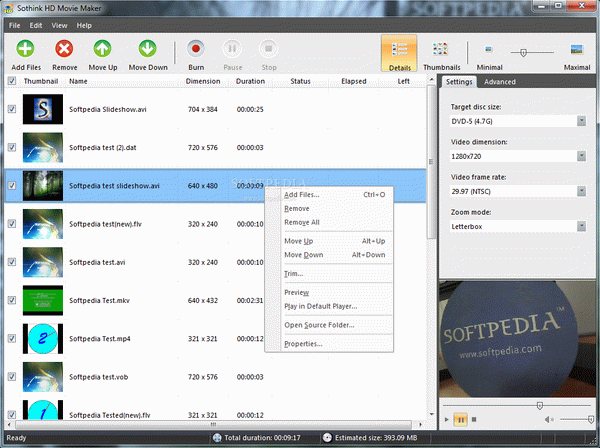Uncheck Softpedia test.vob checkbox
The width and height of the screenshot is (600, 448).
click(x=12, y=377)
